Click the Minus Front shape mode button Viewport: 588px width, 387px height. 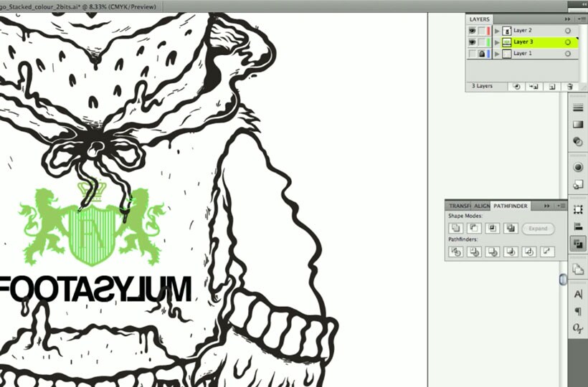pos(474,228)
